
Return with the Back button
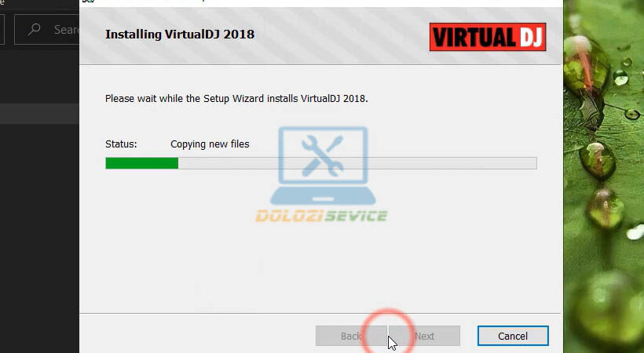[x=351, y=336]
